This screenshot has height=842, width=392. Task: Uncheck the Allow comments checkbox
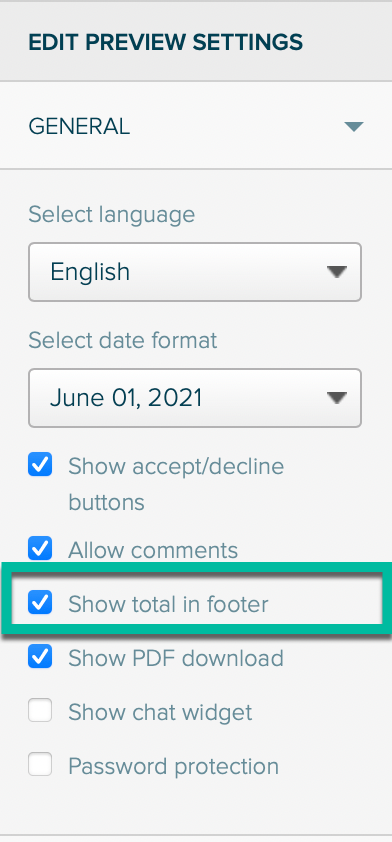pyautogui.click(x=40, y=548)
